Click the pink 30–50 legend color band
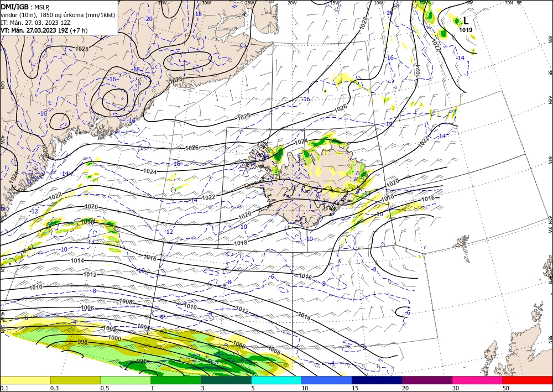Image resolution: width=553 pixels, height=392 pixels. [477, 380]
